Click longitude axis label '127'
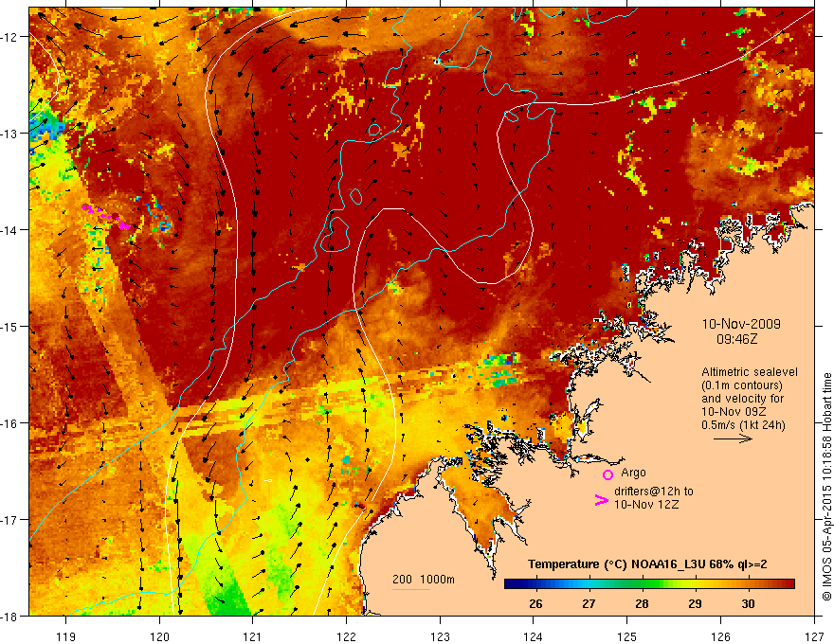Viewport: 834px width, 644px height. click(814, 636)
